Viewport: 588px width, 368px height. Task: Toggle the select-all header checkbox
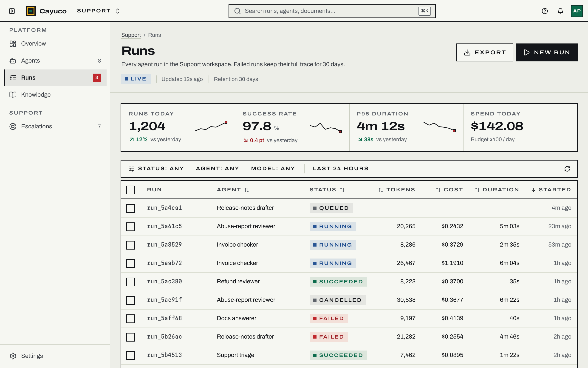pos(130,190)
